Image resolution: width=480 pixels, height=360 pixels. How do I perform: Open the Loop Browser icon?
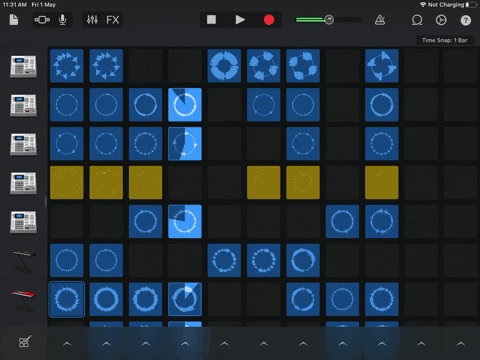pos(417,20)
